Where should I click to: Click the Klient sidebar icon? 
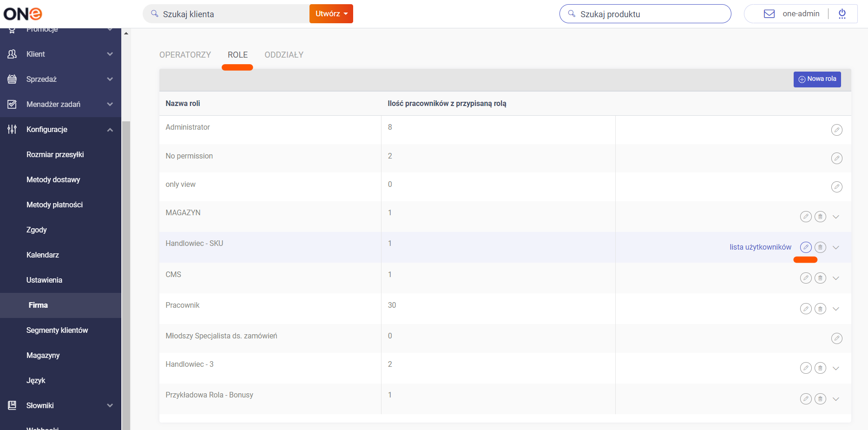(x=12, y=54)
